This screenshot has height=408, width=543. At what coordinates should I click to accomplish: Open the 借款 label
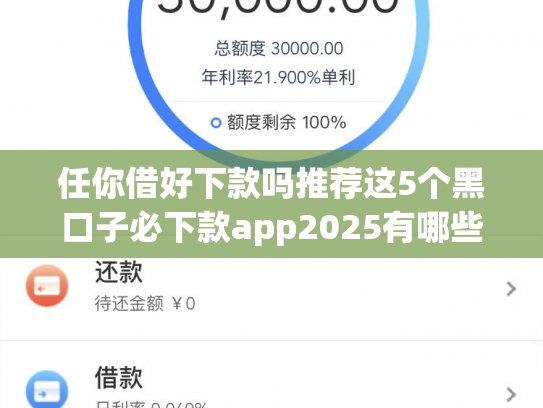(x=119, y=378)
